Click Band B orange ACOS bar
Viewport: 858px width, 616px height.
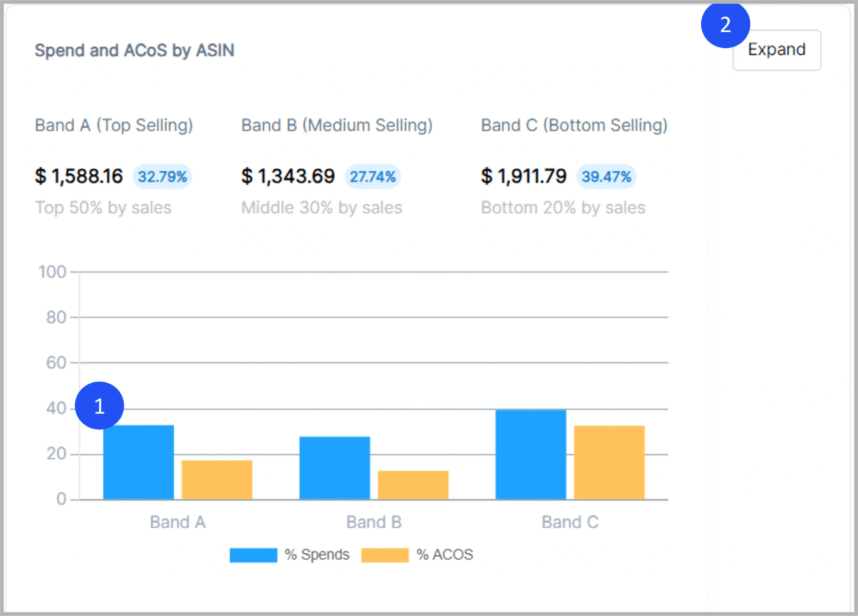(x=413, y=485)
